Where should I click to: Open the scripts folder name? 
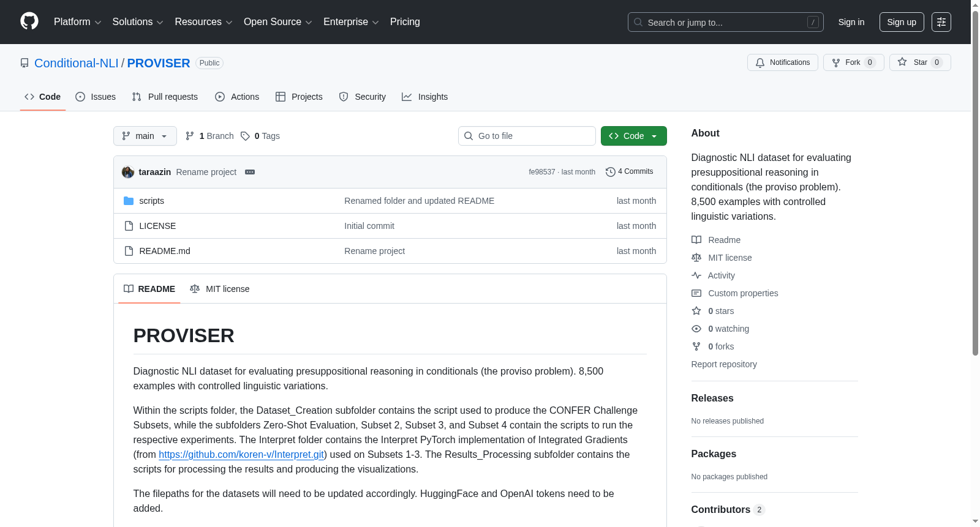point(151,201)
